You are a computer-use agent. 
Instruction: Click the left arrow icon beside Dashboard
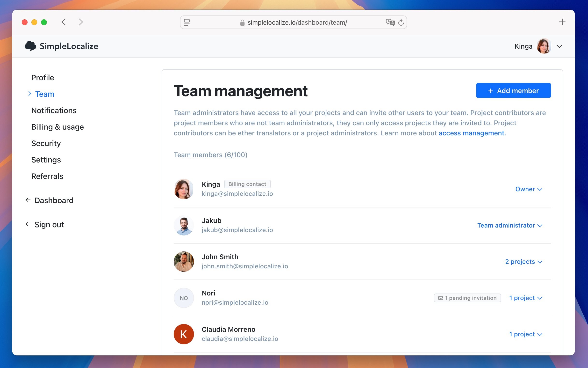[28, 200]
